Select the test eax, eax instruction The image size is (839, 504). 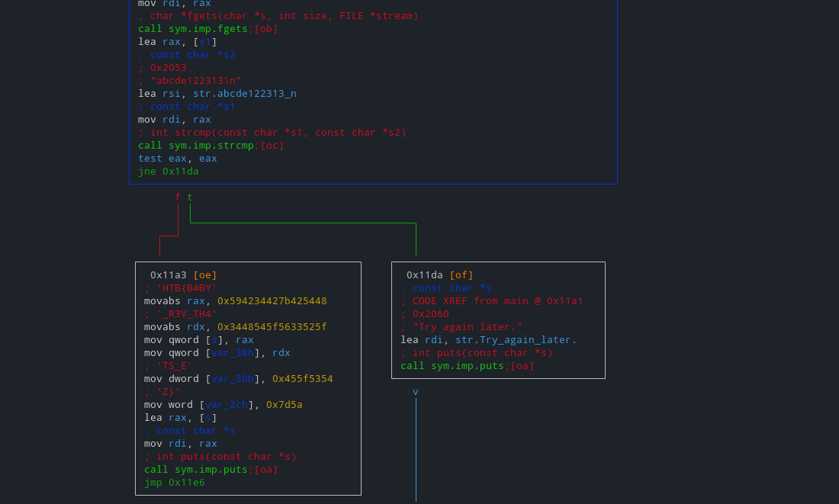[177, 159]
